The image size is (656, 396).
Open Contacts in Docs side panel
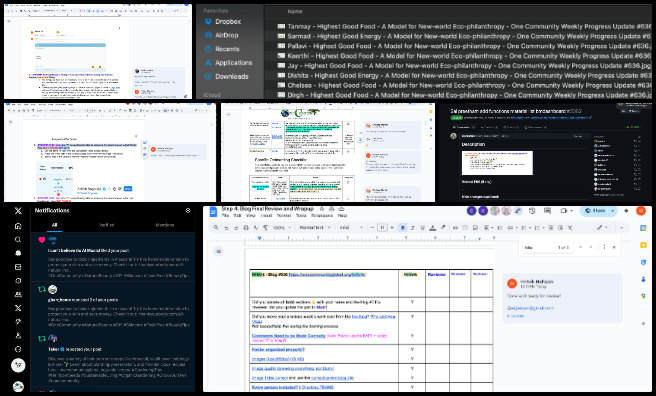[x=643, y=279]
